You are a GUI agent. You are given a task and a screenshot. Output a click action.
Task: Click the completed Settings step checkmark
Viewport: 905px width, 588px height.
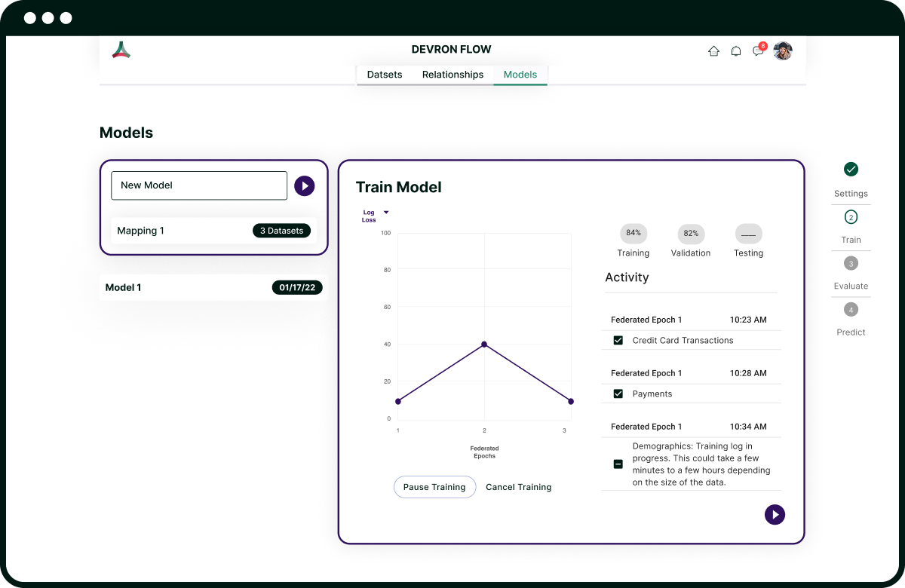[x=851, y=170]
